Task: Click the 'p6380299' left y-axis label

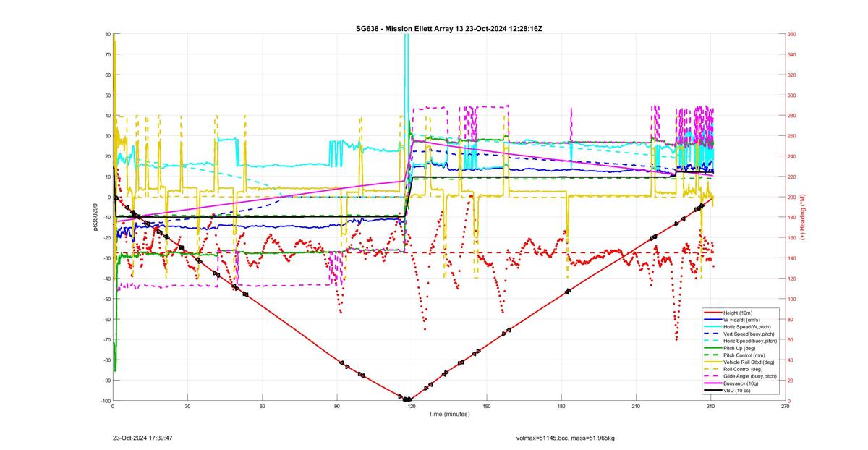Action: pos(94,217)
